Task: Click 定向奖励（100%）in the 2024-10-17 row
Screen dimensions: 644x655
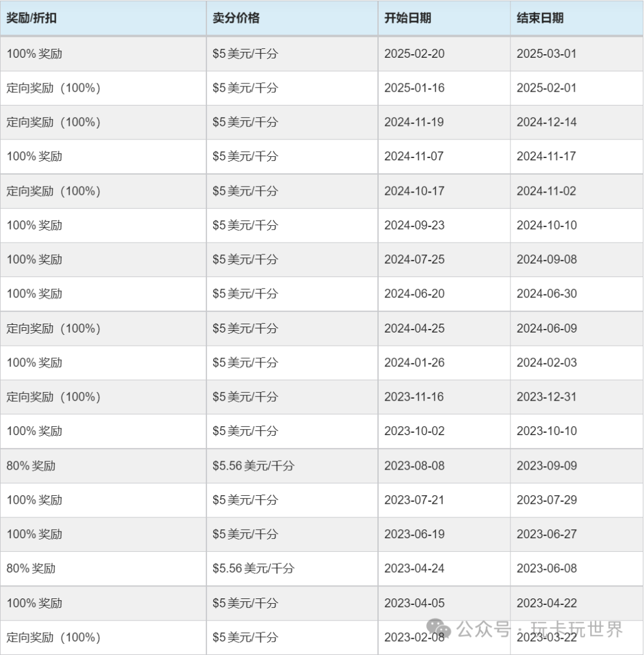Action: [54, 191]
